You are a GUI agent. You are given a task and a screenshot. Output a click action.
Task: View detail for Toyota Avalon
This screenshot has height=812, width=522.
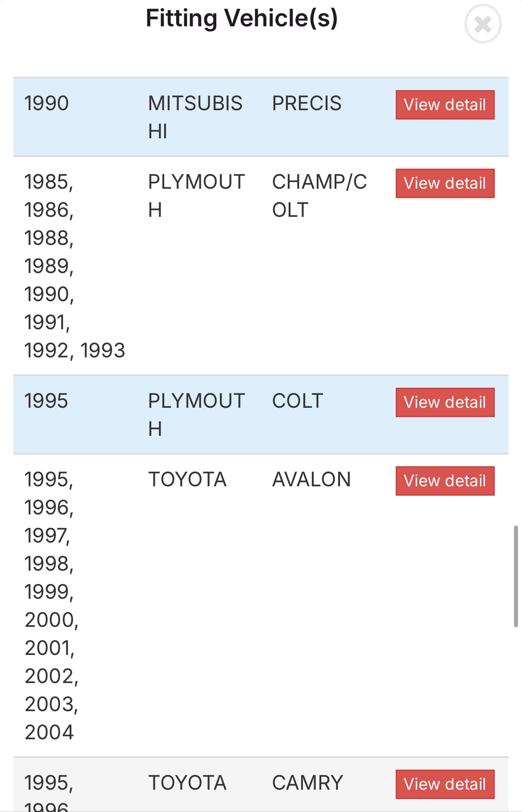point(445,481)
